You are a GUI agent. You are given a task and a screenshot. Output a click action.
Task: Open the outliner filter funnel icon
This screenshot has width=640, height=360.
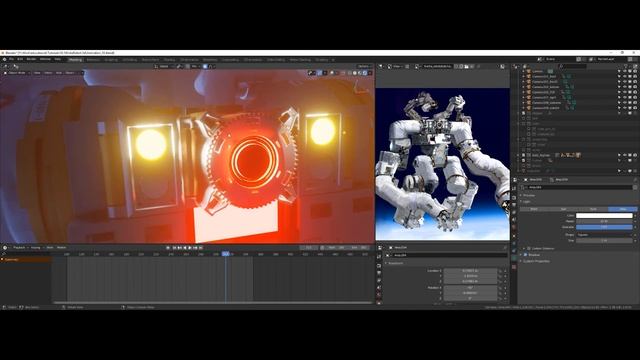tap(626, 66)
